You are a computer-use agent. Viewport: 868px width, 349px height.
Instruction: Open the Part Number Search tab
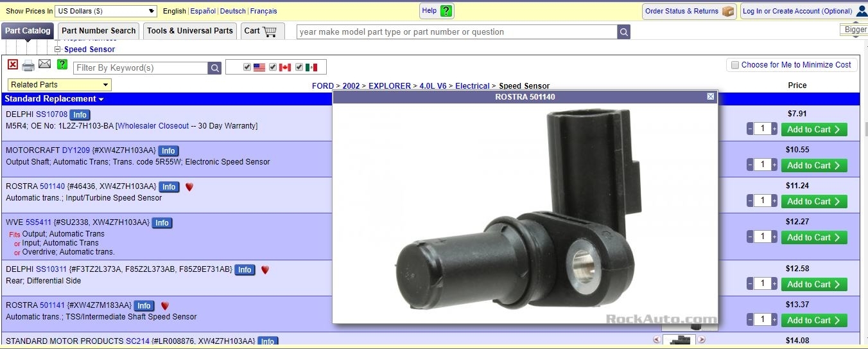point(99,31)
